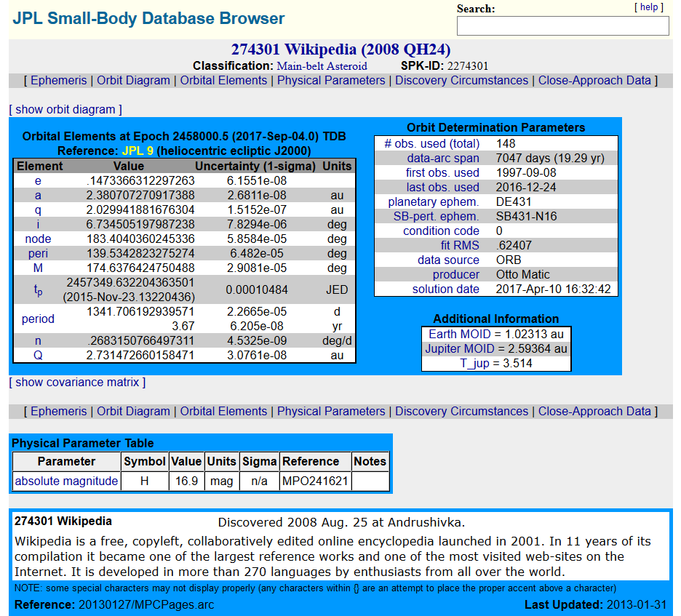Open the solution date link
The height and width of the screenshot is (616, 681).
tap(445, 289)
